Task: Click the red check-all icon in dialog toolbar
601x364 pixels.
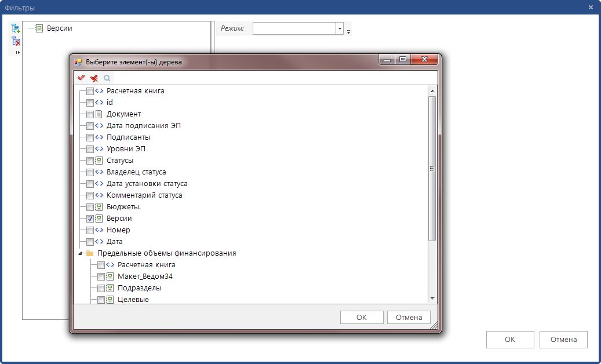Action: pyautogui.click(x=81, y=78)
